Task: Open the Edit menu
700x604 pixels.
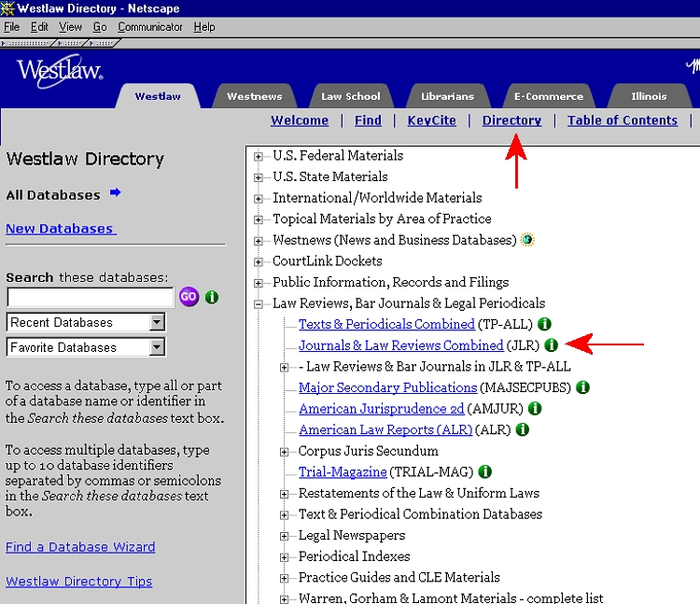Action: 39,27
